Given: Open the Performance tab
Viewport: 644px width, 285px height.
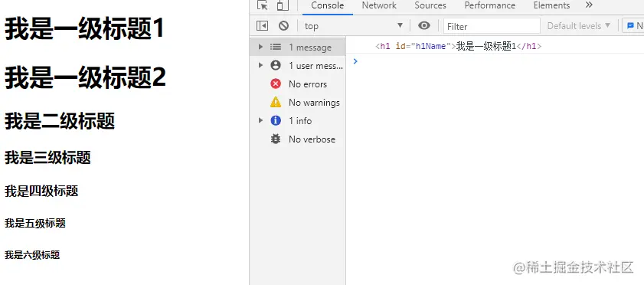Looking at the screenshot, I should point(489,5).
